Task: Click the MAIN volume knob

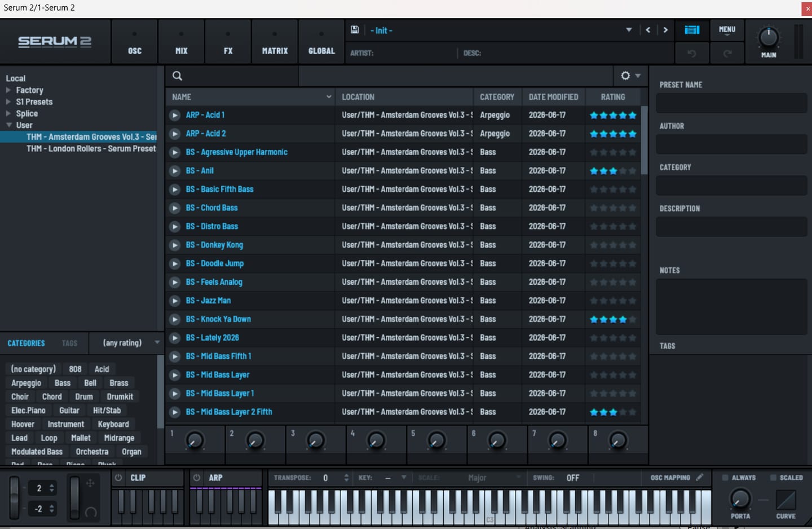Action: point(768,37)
